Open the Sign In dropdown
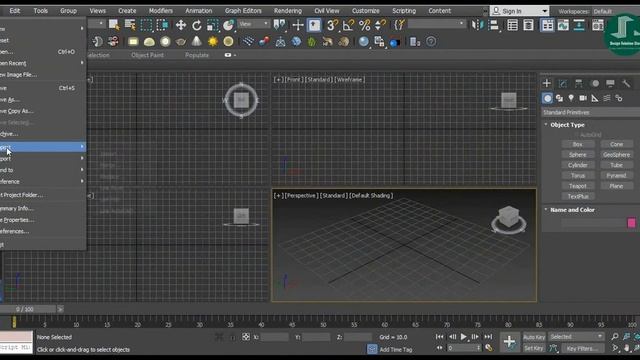 click(x=519, y=11)
